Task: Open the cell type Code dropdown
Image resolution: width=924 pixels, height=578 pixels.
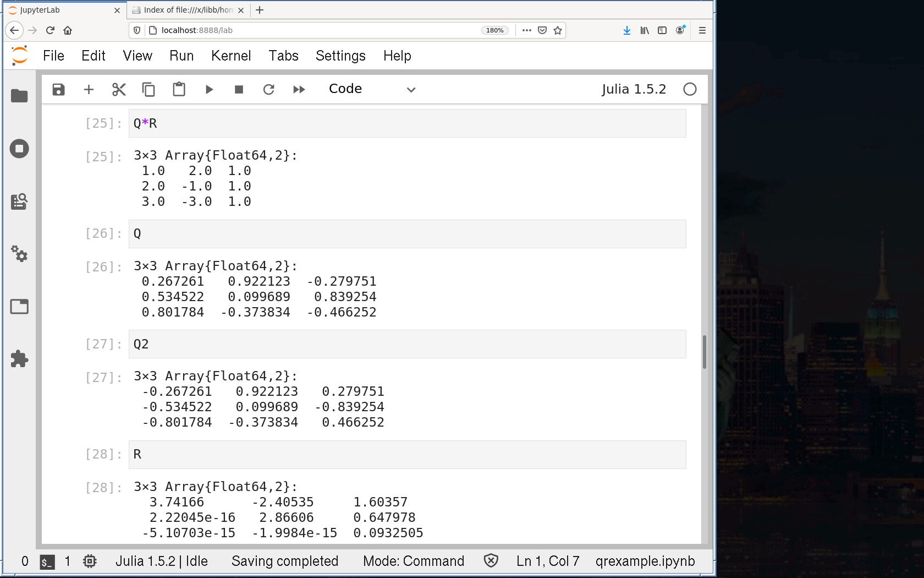Action: 372,89
